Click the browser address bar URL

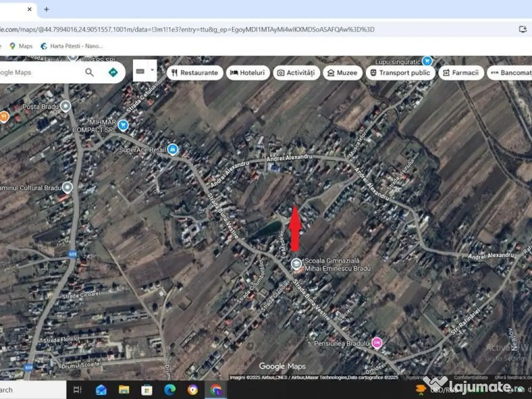[187, 29]
